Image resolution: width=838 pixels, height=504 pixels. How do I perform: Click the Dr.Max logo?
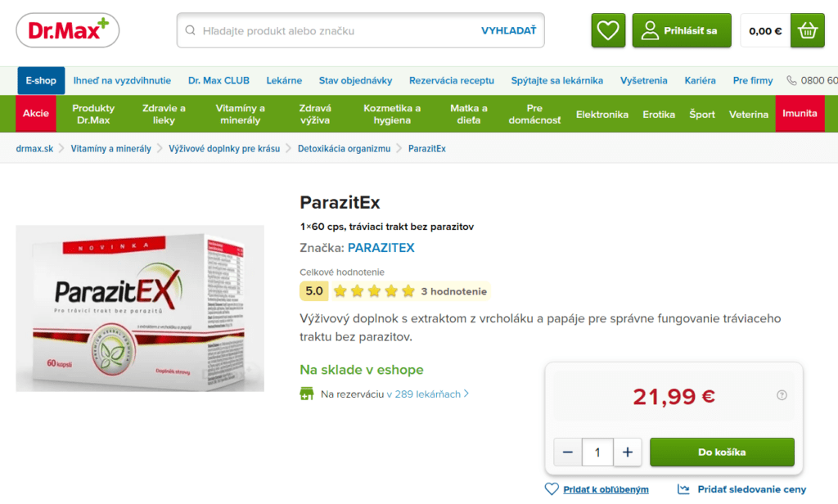click(x=68, y=30)
